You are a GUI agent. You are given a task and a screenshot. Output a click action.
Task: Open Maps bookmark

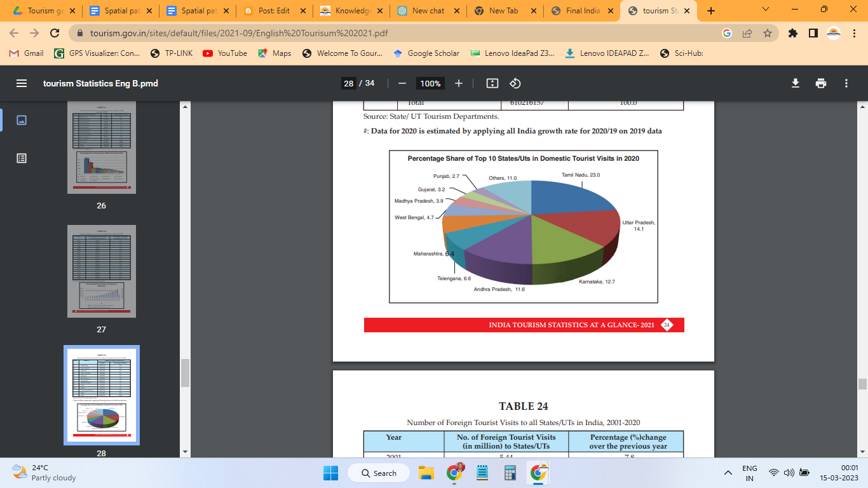tap(275, 53)
